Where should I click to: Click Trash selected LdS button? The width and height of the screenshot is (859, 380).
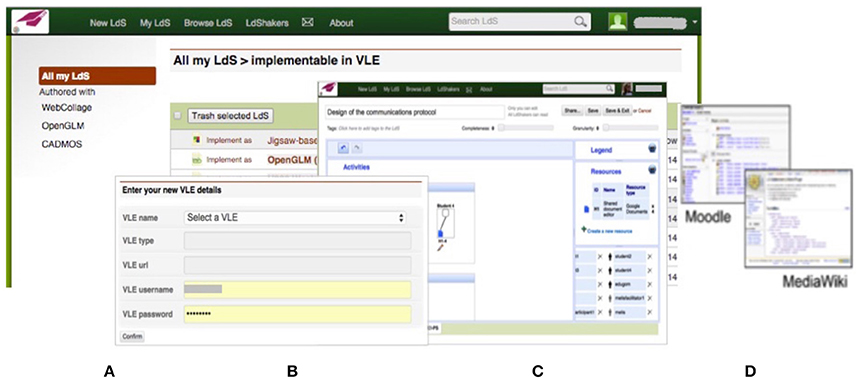pos(231,116)
